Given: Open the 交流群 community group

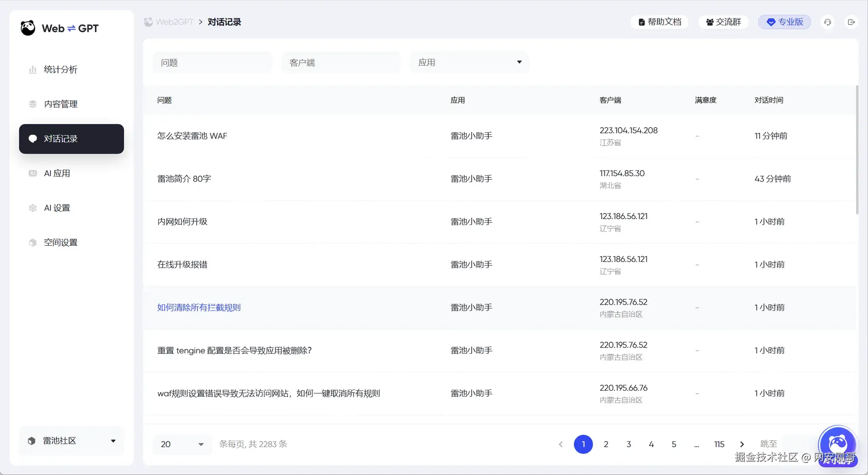Looking at the screenshot, I should (723, 22).
